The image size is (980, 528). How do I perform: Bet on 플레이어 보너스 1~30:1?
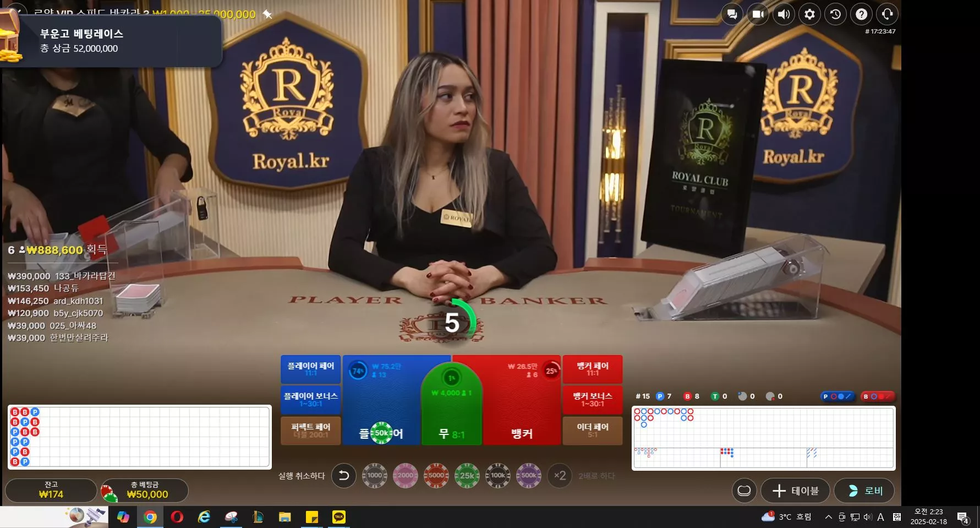tap(311, 400)
